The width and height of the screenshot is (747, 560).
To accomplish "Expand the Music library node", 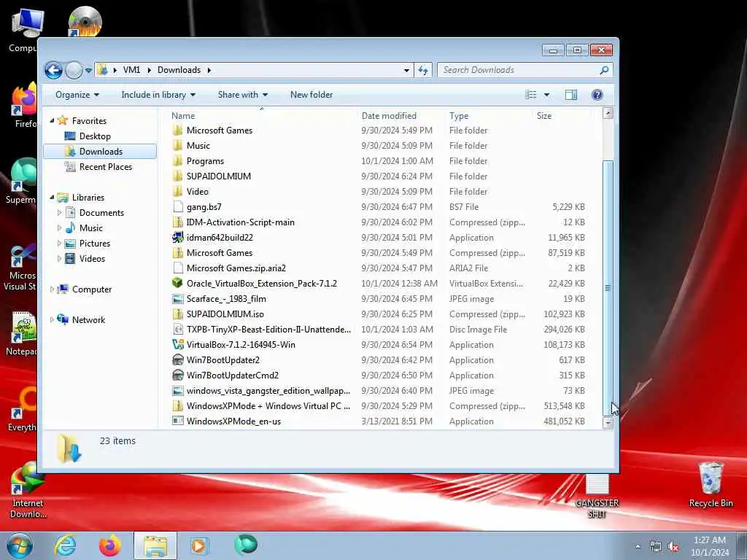I will (x=59, y=228).
